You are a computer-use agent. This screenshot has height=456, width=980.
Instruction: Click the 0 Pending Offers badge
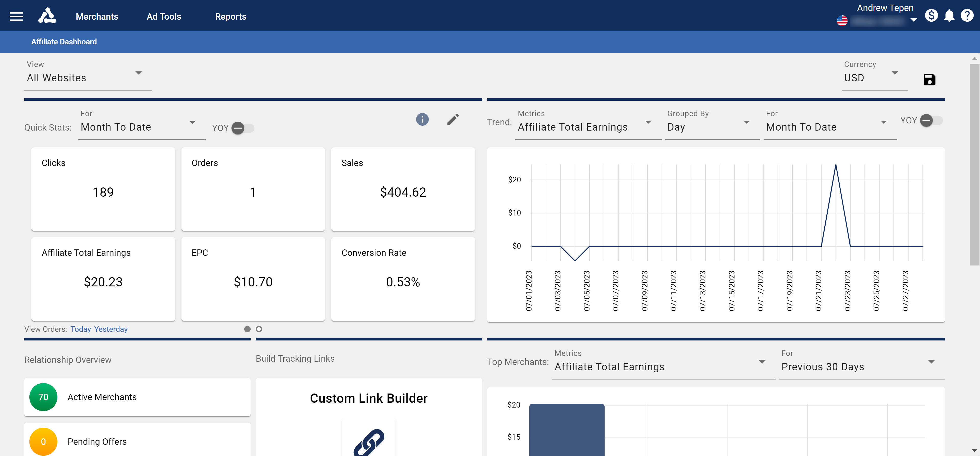[43, 441]
